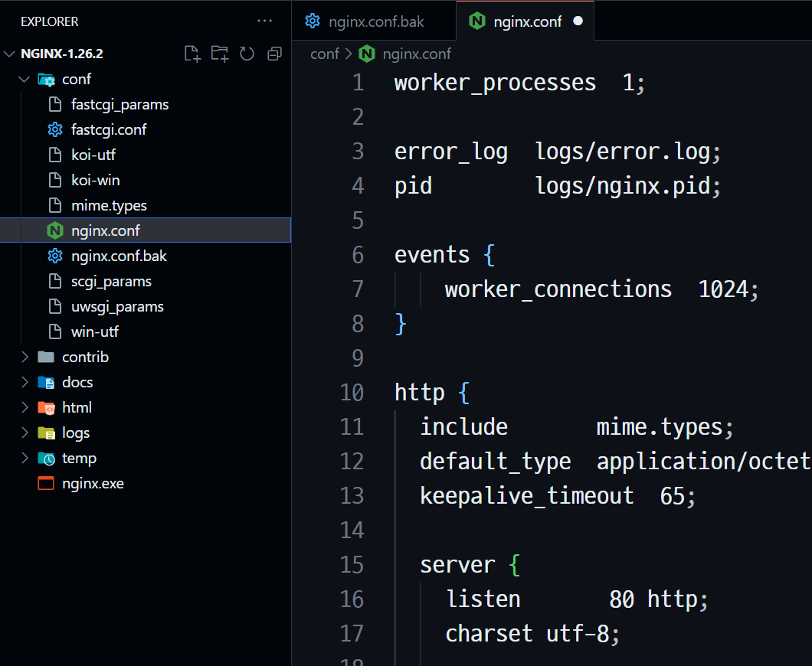This screenshot has width=812, height=666.
Task: Refresh the Explorer file tree
Action: (x=247, y=54)
